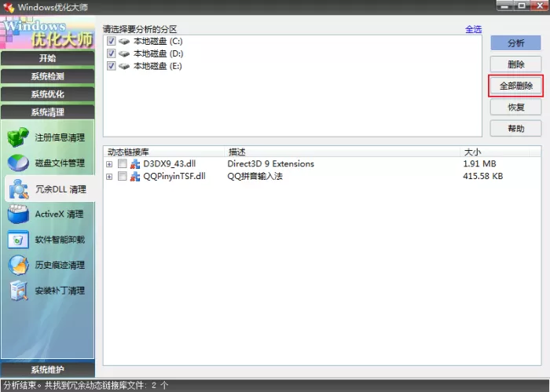The image size is (550, 392).
Task: Click the 分析 button
Action: pos(515,43)
